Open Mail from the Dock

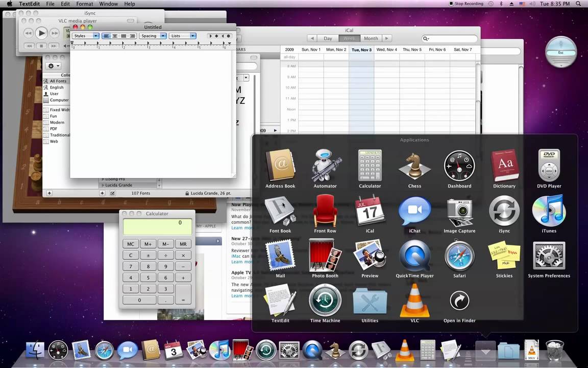pos(81,350)
